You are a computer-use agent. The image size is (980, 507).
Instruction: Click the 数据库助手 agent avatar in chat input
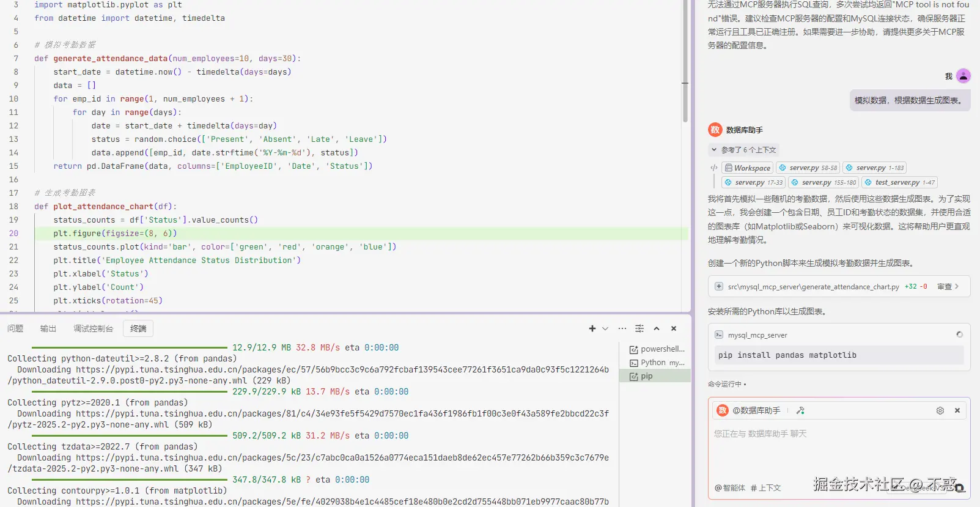pyautogui.click(x=723, y=410)
